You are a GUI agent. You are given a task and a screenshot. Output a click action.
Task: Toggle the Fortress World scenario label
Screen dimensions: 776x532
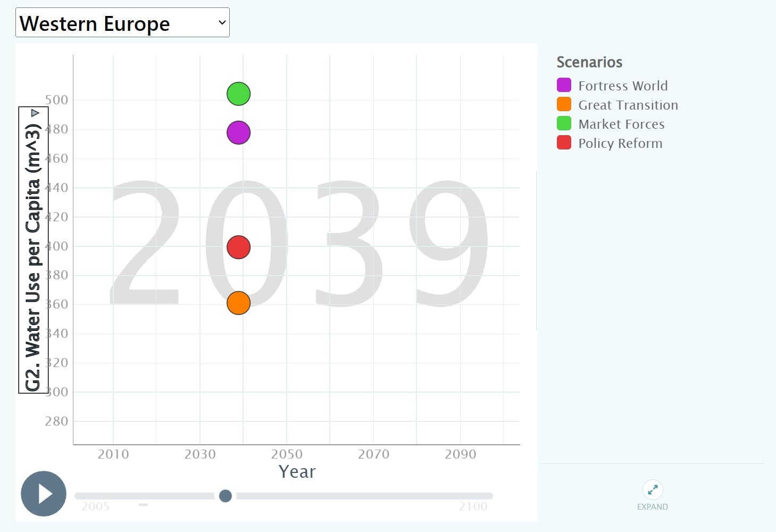[623, 86]
